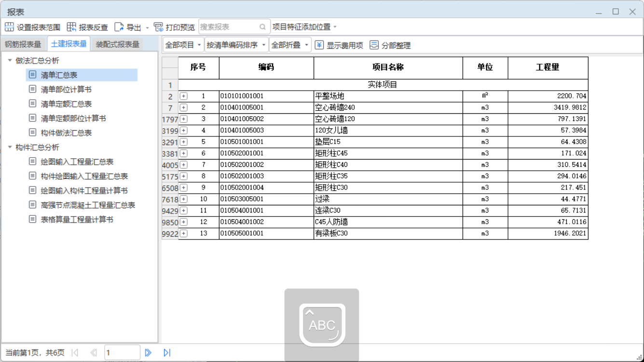This screenshot has height=362, width=644.
Task: Click the 报表反查 icon
Action: (71, 27)
